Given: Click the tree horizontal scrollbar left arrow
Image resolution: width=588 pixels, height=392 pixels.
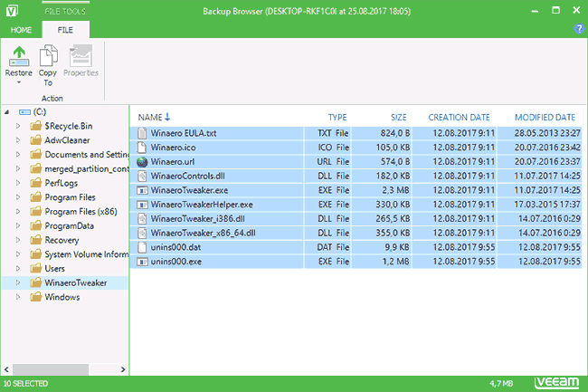Looking at the screenshot, I should 6,369.
